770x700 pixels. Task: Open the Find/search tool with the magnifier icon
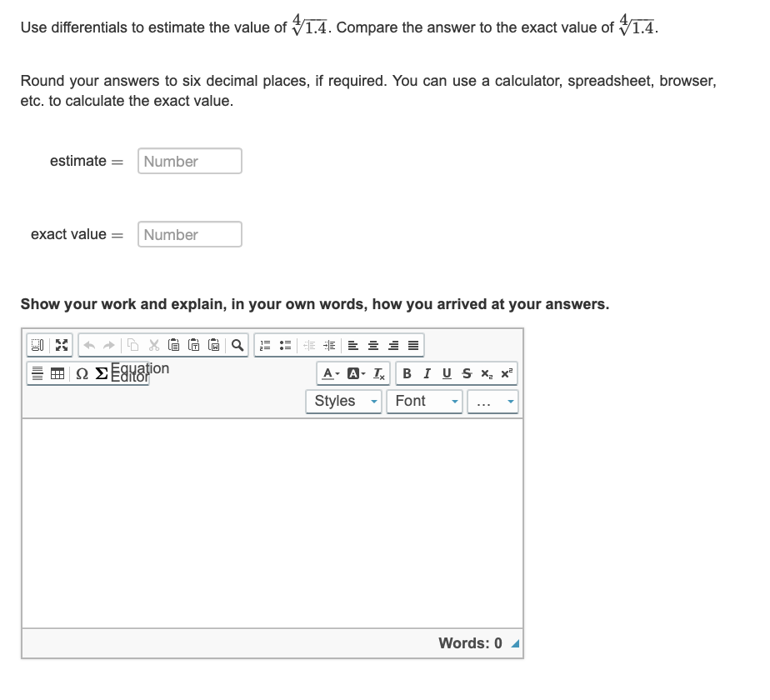coord(237,344)
